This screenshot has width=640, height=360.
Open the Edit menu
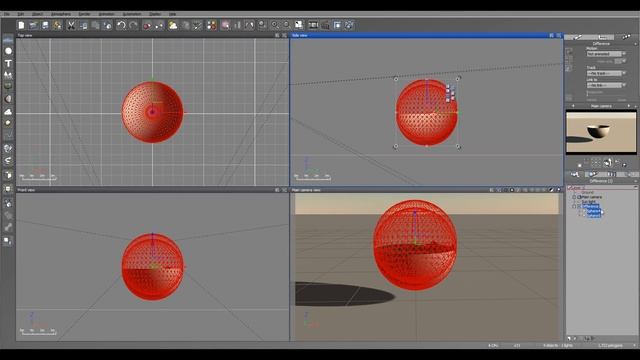coord(21,14)
